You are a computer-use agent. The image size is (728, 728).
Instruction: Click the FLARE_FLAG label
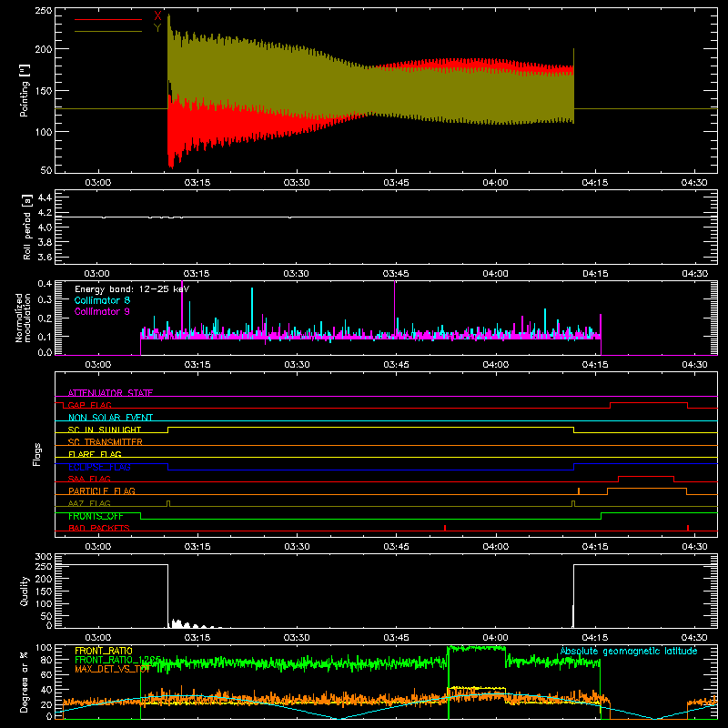tap(95, 454)
